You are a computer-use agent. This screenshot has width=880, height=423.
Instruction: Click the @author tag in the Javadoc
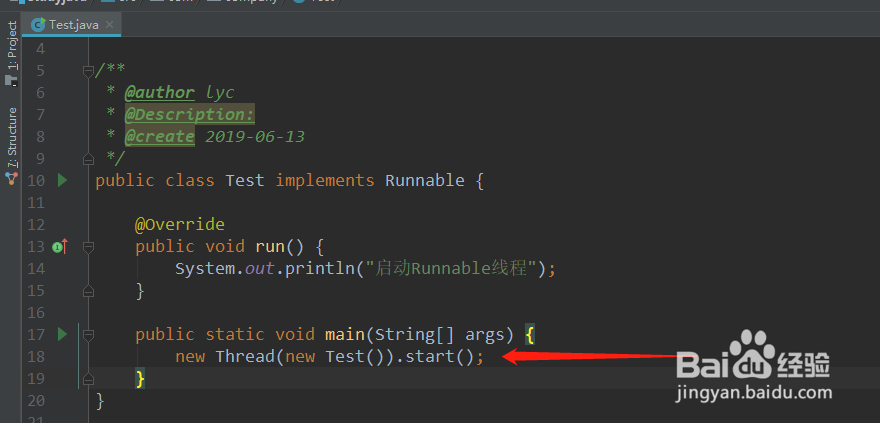(x=159, y=93)
